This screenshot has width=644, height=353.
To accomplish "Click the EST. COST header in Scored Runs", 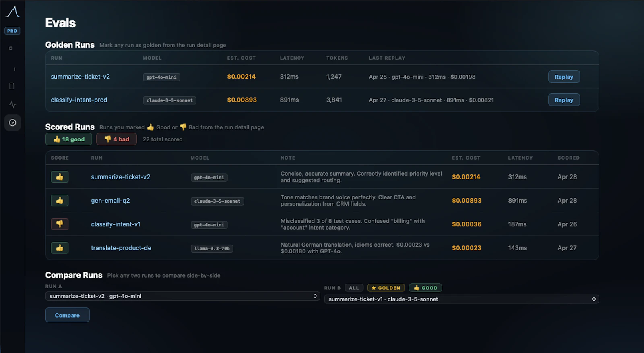I will point(466,158).
